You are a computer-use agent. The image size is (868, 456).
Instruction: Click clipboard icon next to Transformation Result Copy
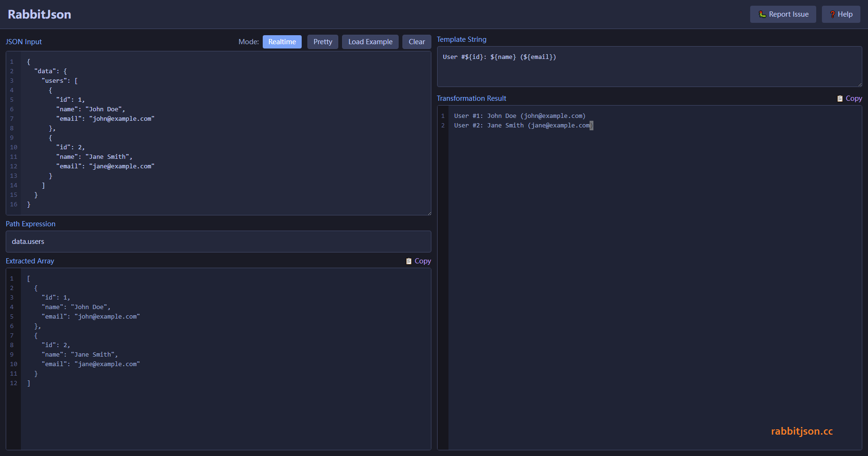[x=840, y=98]
